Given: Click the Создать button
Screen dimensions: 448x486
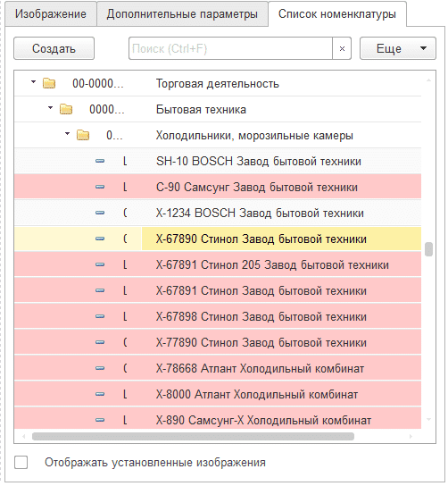Looking at the screenshot, I should tap(54, 48).
